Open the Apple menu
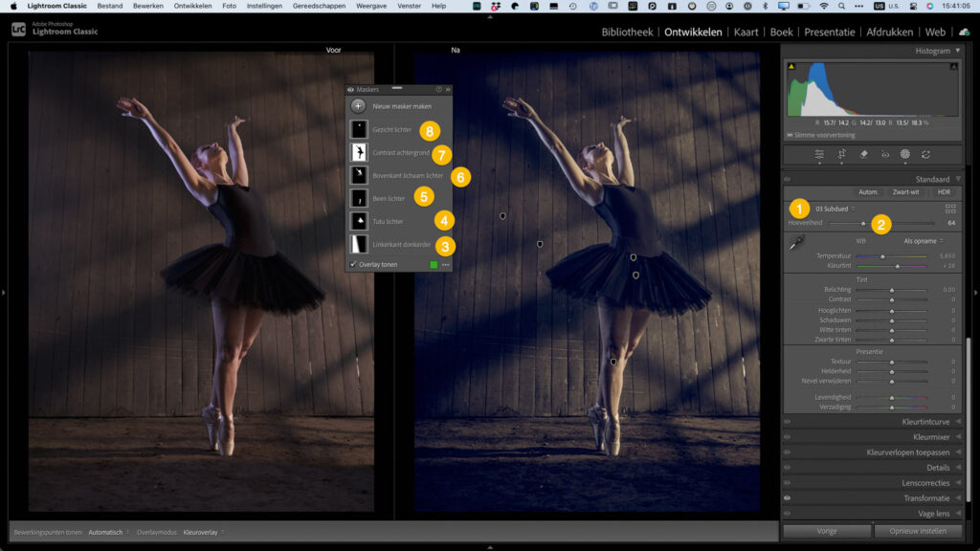The image size is (980, 551). pos(13,7)
